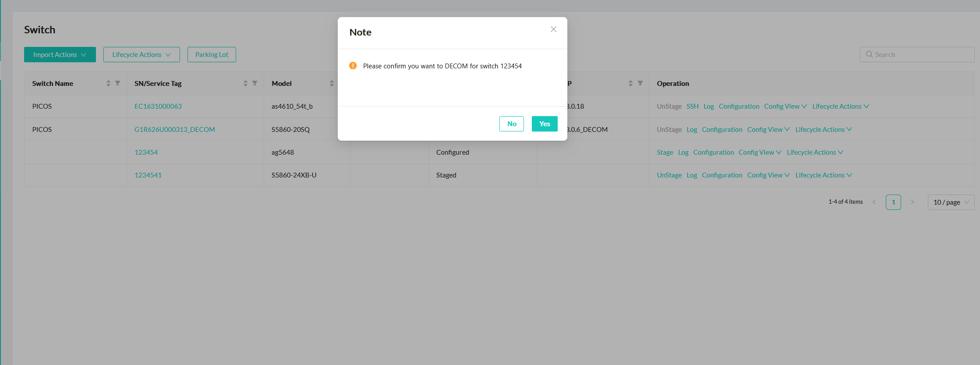
Task: Sort by Switch Name column arrows
Action: click(108, 83)
